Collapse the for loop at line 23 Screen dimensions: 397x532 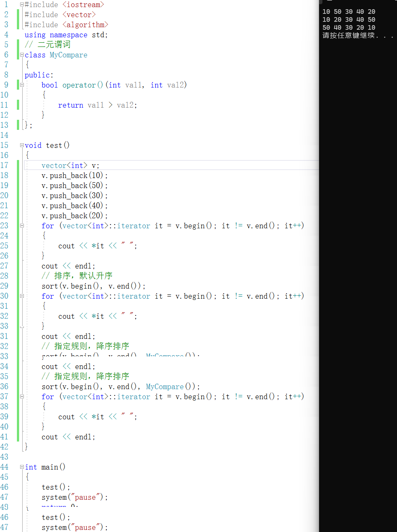[x=22, y=226]
